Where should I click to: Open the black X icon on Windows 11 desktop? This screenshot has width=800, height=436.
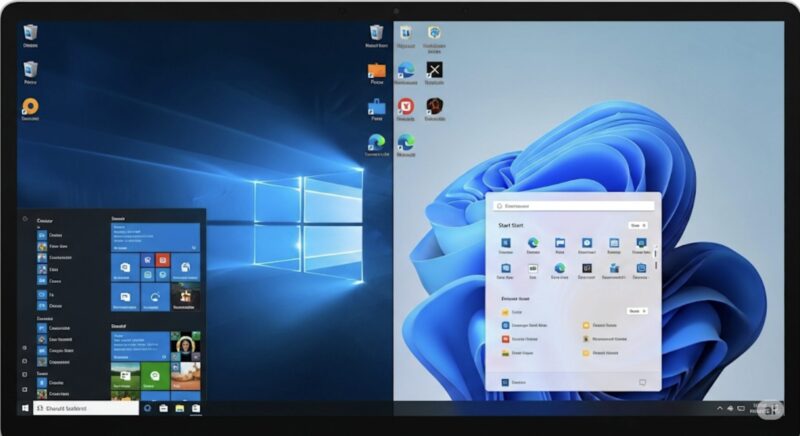(434, 70)
